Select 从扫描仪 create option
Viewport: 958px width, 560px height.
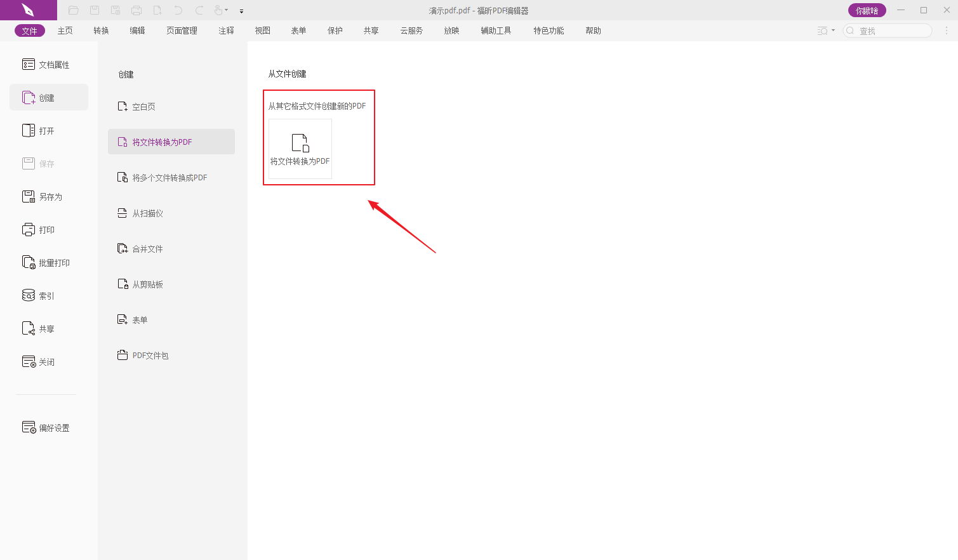[147, 213]
